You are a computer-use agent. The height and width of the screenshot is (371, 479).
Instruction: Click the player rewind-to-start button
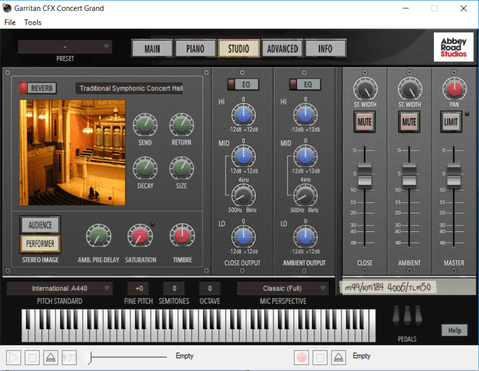coord(69,358)
